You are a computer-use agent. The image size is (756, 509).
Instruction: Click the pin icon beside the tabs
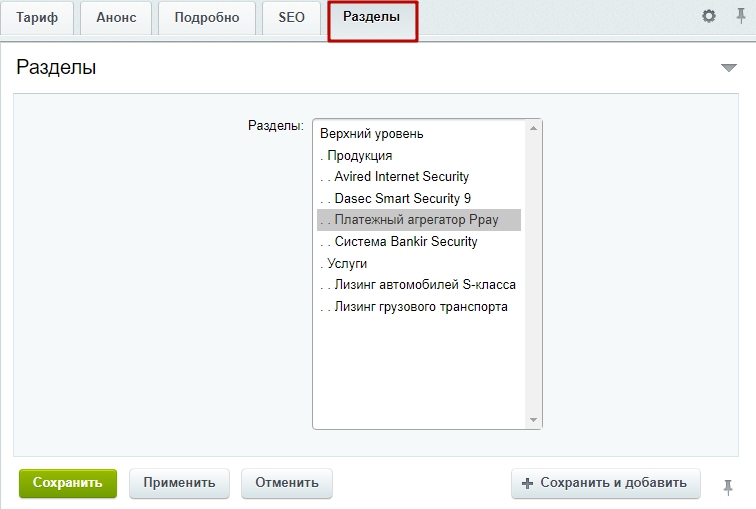tap(741, 16)
